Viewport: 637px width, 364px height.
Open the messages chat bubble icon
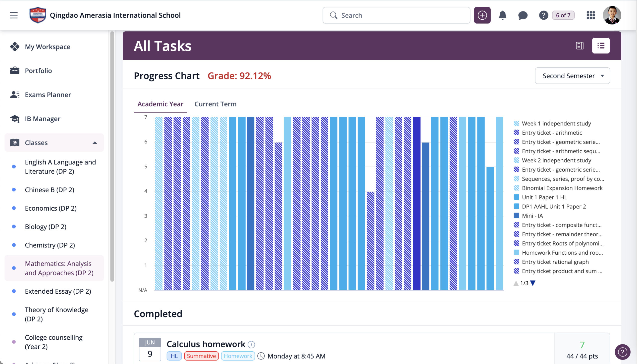523,15
